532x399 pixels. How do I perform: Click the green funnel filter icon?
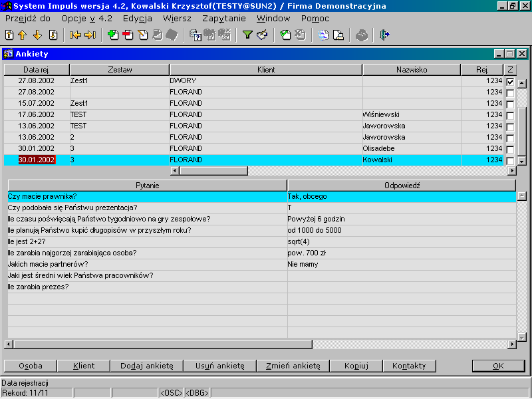tap(247, 35)
